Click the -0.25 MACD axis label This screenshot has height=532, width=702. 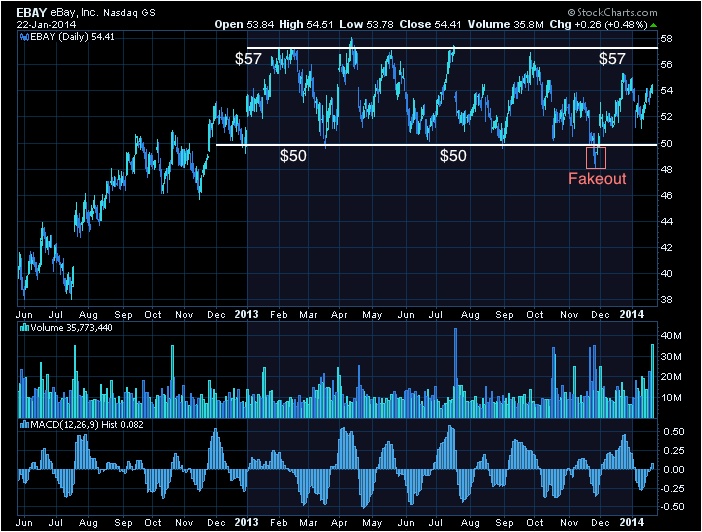(x=672, y=489)
